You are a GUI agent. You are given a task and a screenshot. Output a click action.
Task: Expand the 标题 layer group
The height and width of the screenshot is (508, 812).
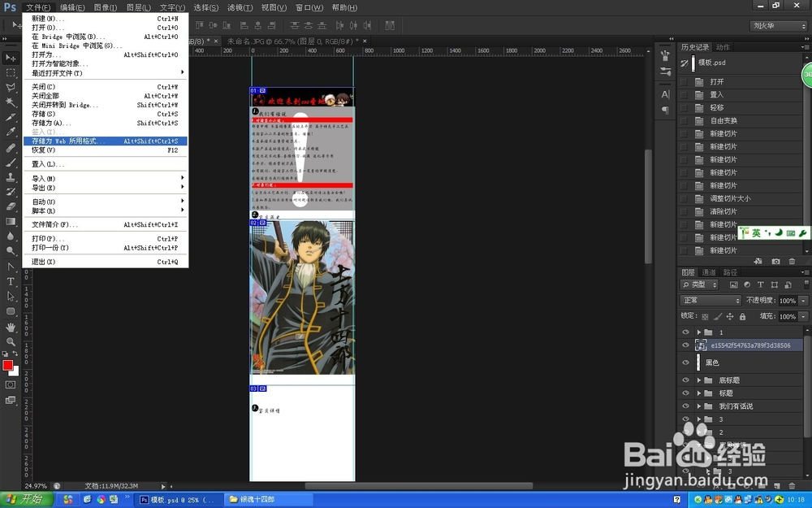click(698, 393)
